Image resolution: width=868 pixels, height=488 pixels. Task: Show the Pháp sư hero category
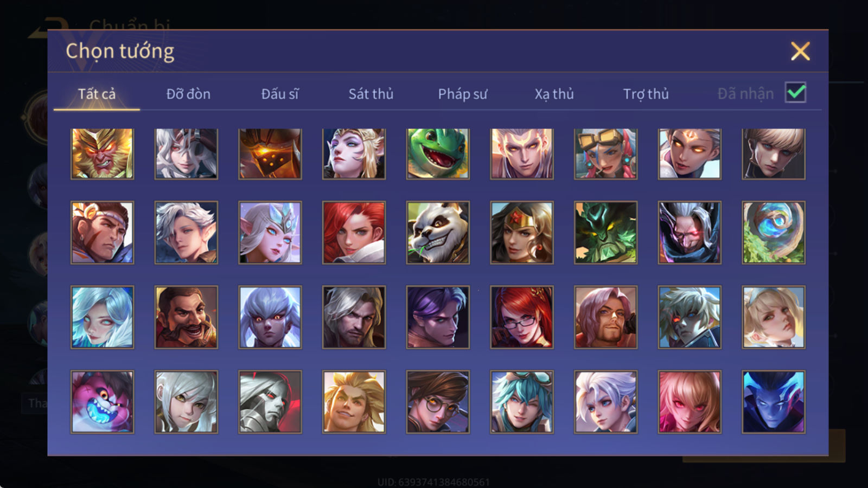(x=463, y=94)
